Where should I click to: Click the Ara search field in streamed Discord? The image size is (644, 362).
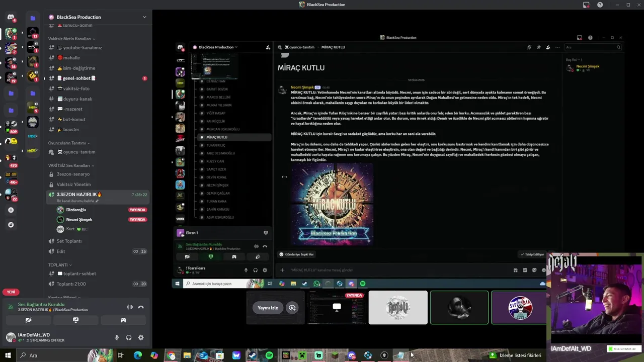[x=592, y=47]
